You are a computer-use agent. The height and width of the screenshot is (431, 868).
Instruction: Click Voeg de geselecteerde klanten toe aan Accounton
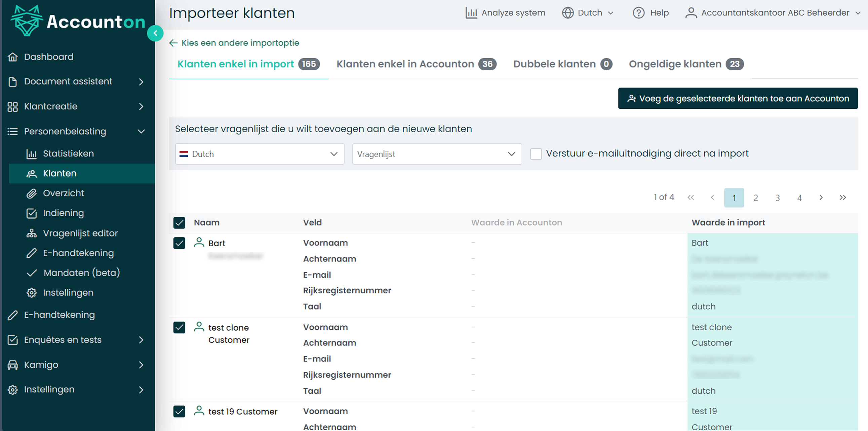(738, 99)
